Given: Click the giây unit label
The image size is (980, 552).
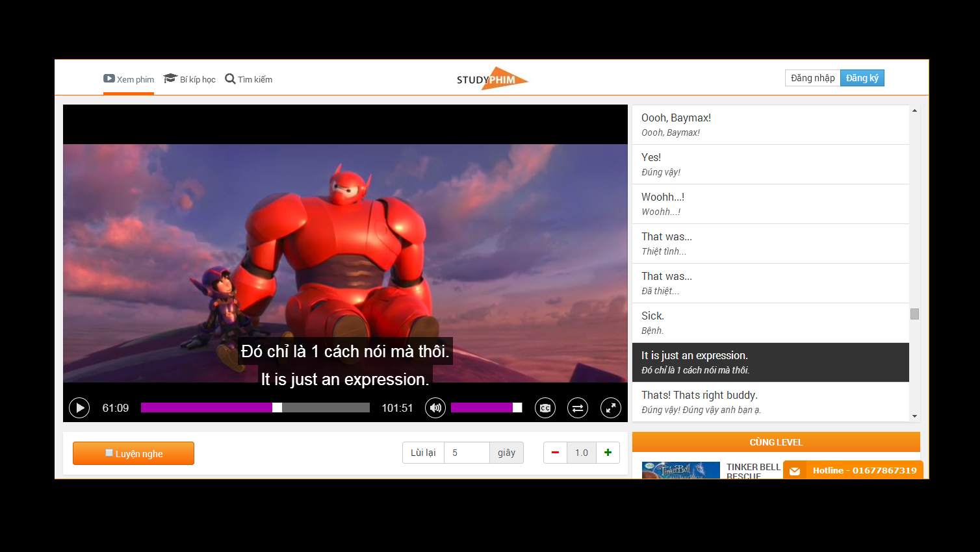Looking at the screenshot, I should pos(506,453).
